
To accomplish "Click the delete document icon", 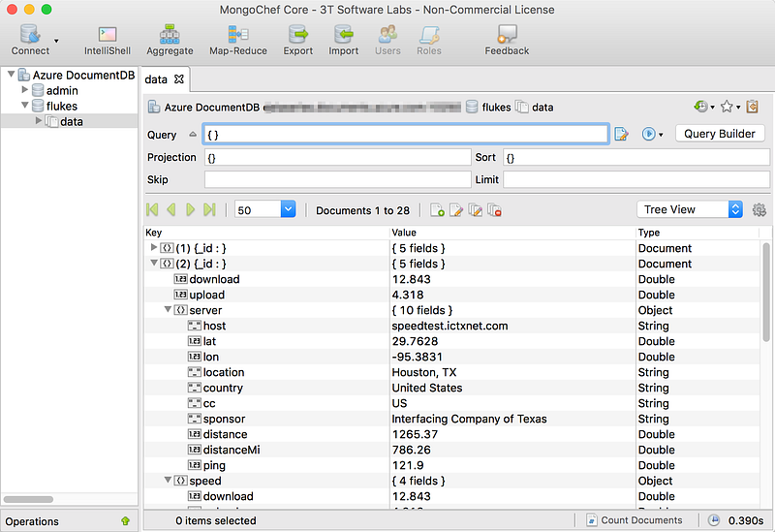I will [494, 210].
